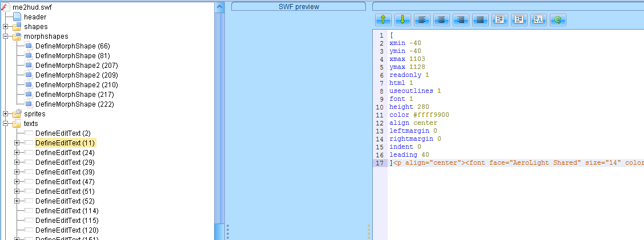Apply left text alignment
Image resolution: width=644 pixels, height=240 pixels.
point(422,19)
